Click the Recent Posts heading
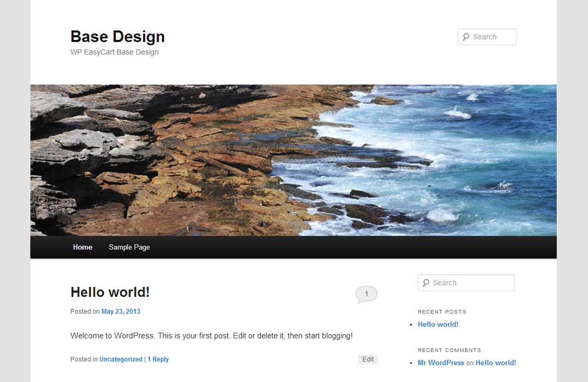Screen dimensions: 588x382 click(442, 311)
